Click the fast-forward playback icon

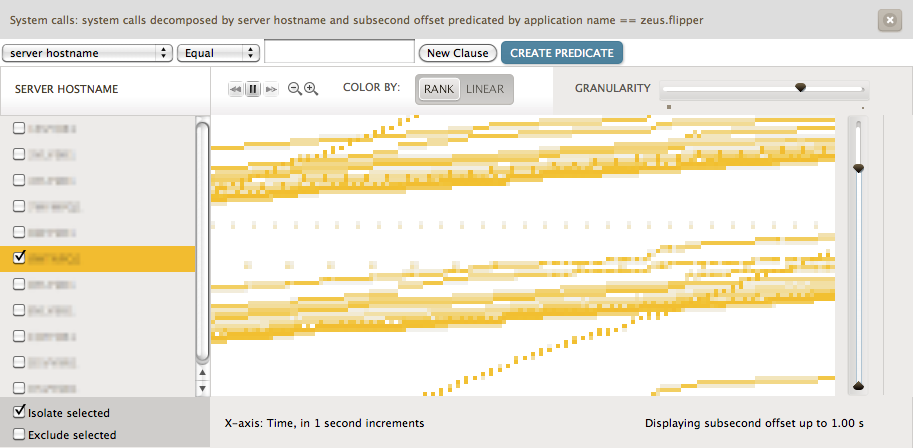(x=270, y=89)
